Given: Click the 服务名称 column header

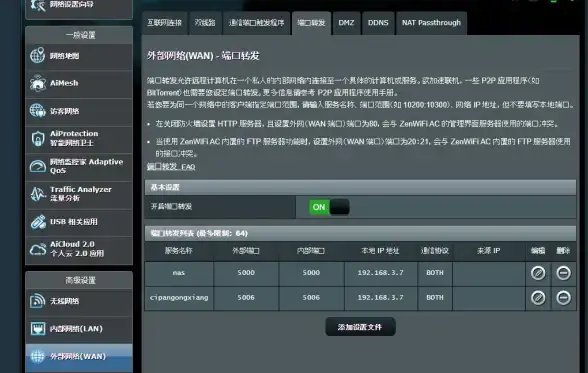Looking at the screenshot, I should coord(178,251).
